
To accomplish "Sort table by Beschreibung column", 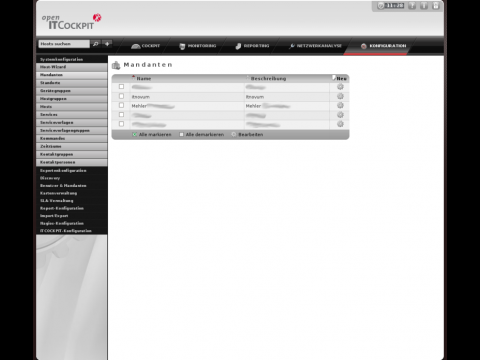I will tap(268, 79).
